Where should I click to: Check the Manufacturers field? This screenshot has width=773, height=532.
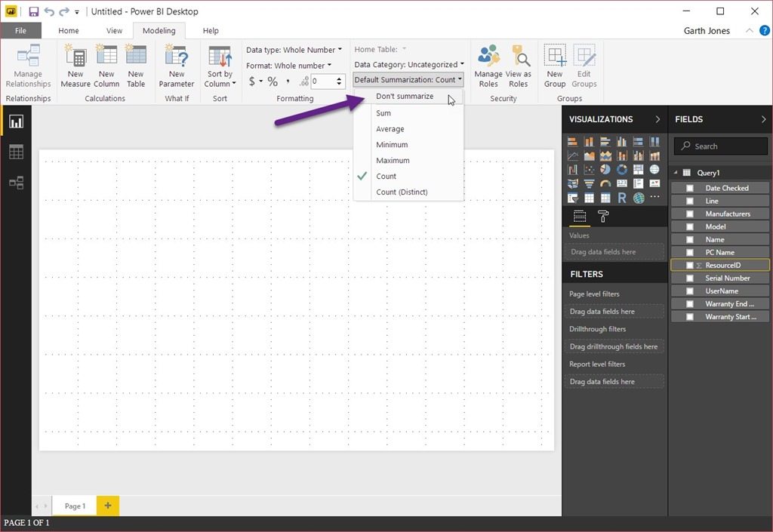(690, 214)
